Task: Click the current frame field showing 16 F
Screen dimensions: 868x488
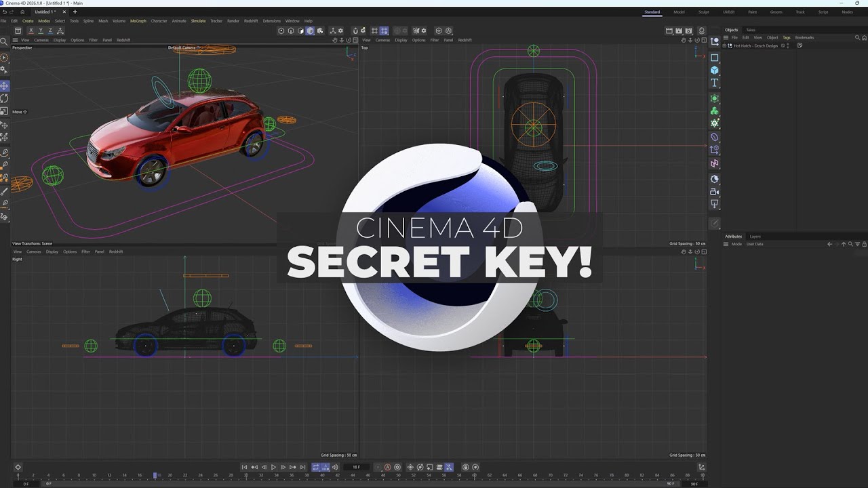Action: tap(356, 467)
